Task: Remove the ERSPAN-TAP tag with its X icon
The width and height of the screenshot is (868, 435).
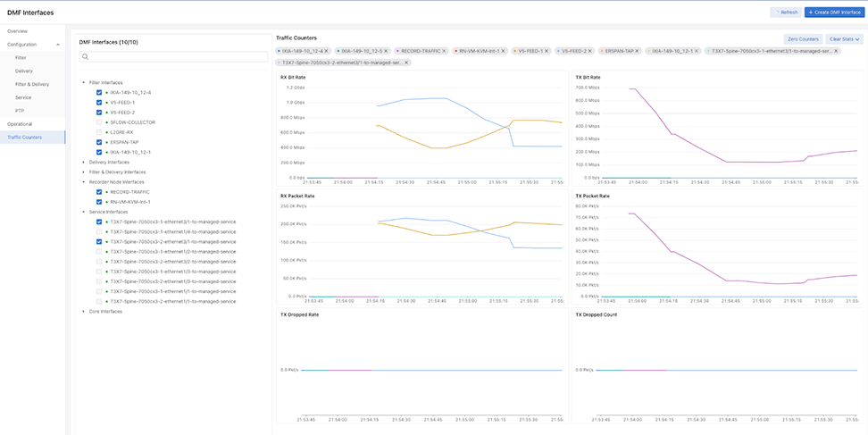Action: (637, 51)
